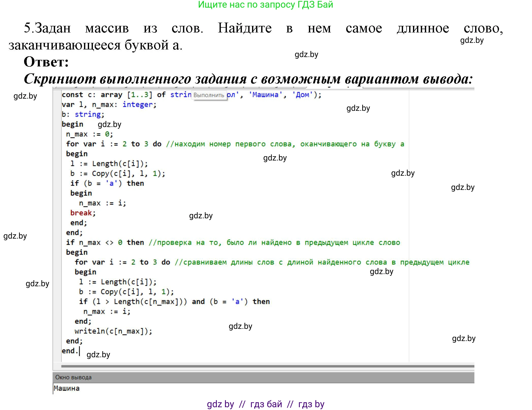Screen dimensions: 532x410
Task: Click comment starting with сравниваем длины слов
Action: point(322,262)
